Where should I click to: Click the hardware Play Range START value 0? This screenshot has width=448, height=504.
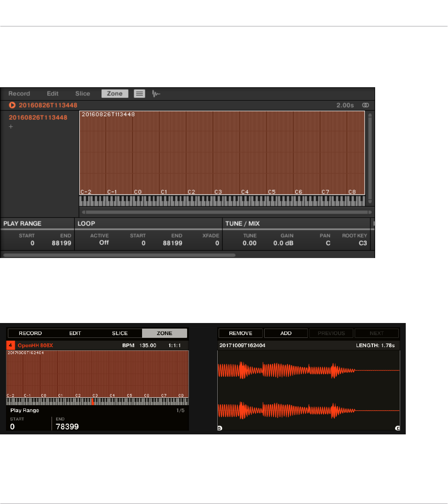click(12, 426)
